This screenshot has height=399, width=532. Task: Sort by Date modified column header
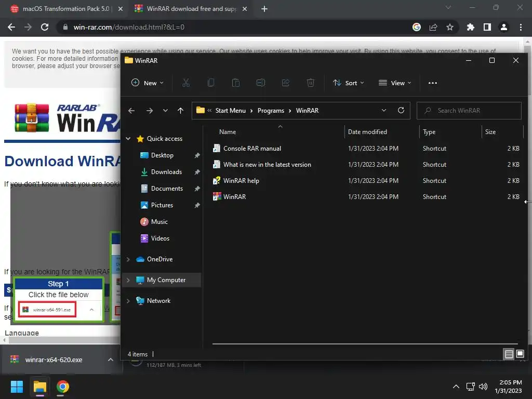pos(367,131)
